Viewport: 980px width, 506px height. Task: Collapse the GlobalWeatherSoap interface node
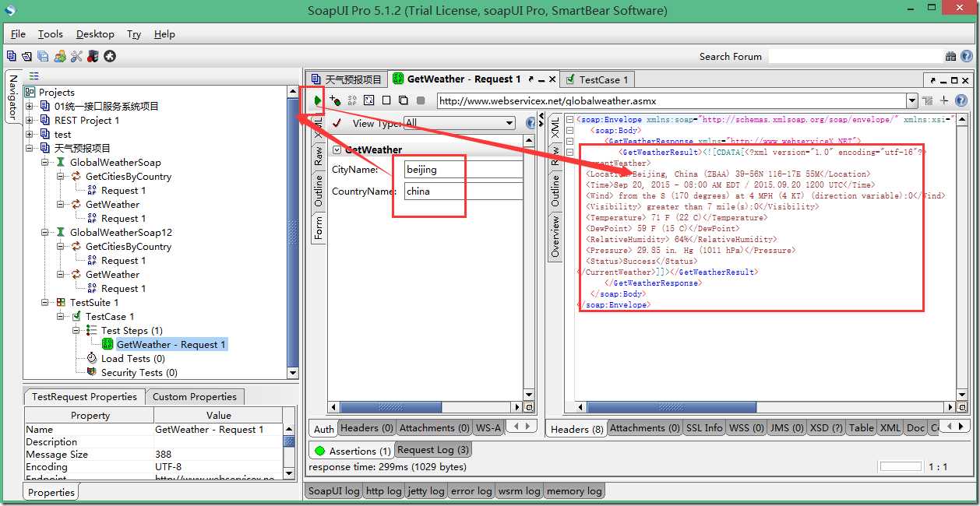[46, 163]
